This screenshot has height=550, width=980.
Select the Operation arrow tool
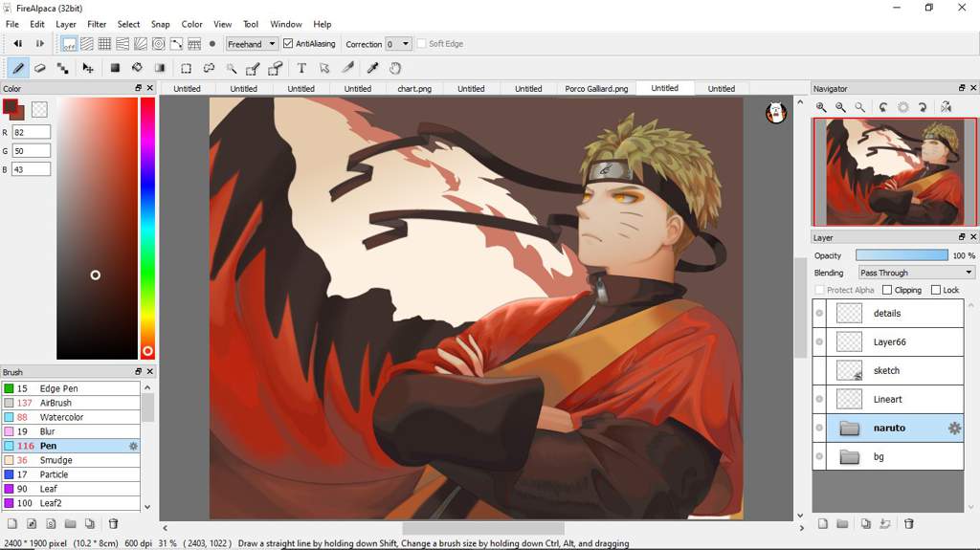(324, 68)
